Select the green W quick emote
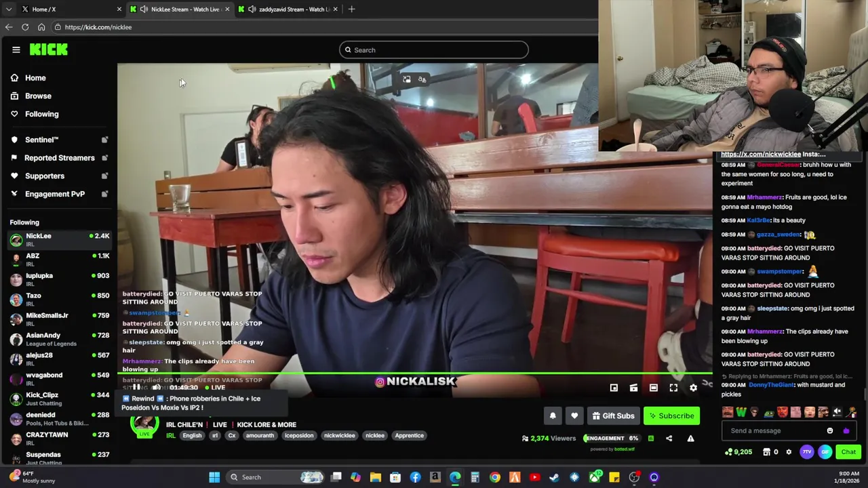This screenshot has width=868, height=488. [x=741, y=412]
